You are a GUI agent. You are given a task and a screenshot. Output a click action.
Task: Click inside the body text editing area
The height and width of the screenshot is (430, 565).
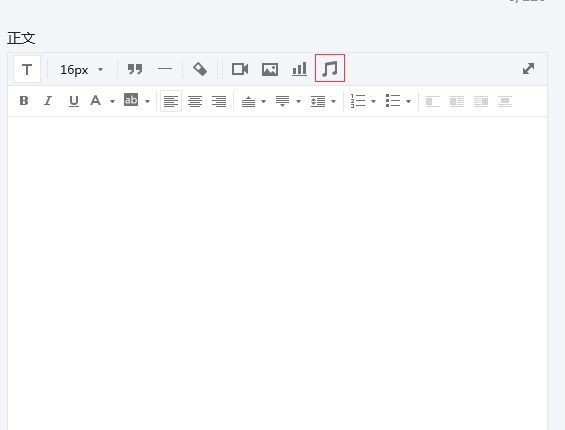click(277, 273)
